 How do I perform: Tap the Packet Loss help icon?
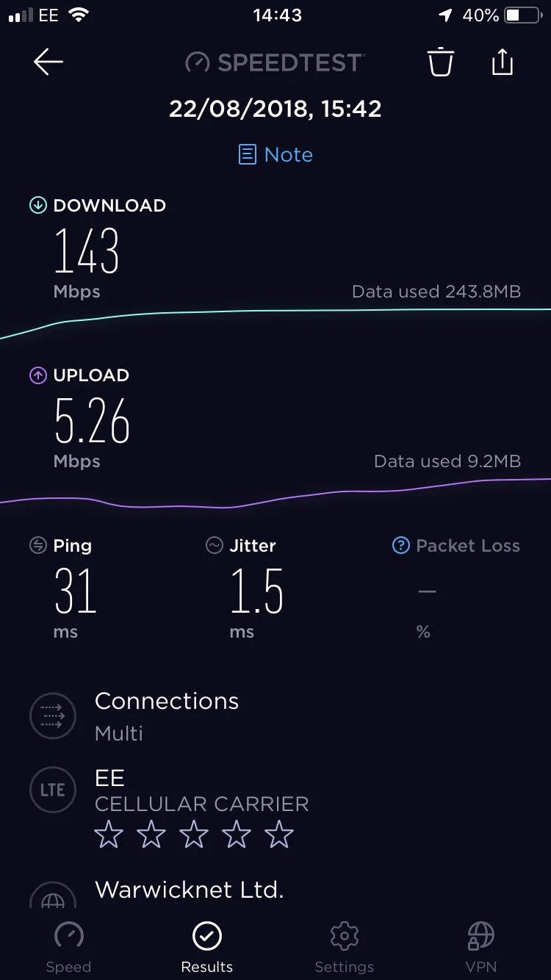pyautogui.click(x=400, y=545)
